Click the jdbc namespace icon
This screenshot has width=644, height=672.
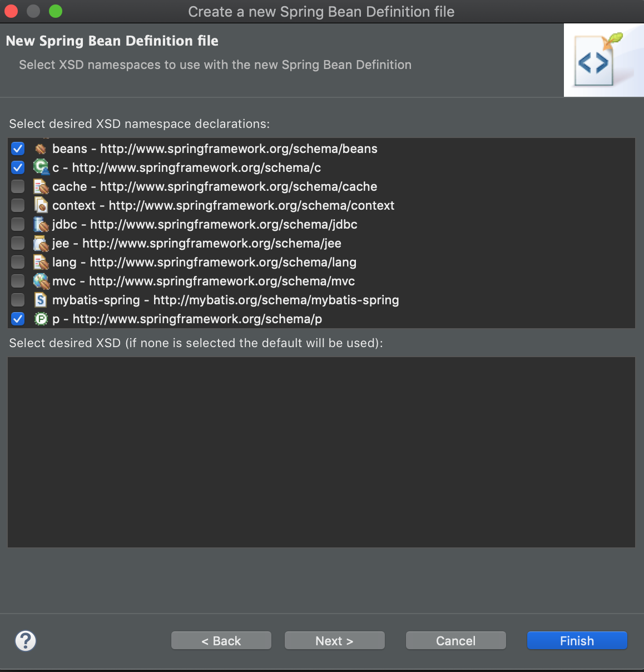(x=41, y=224)
